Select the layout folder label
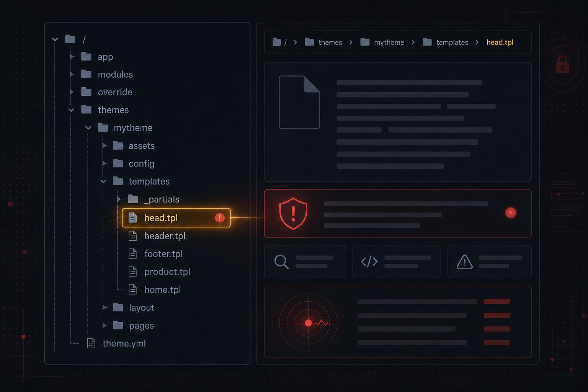 (x=142, y=307)
